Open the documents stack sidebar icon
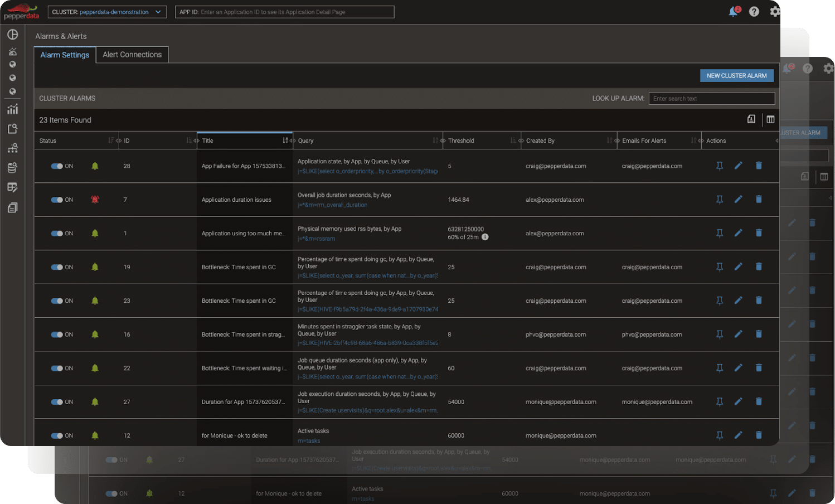Image resolution: width=835 pixels, height=504 pixels. (12, 208)
